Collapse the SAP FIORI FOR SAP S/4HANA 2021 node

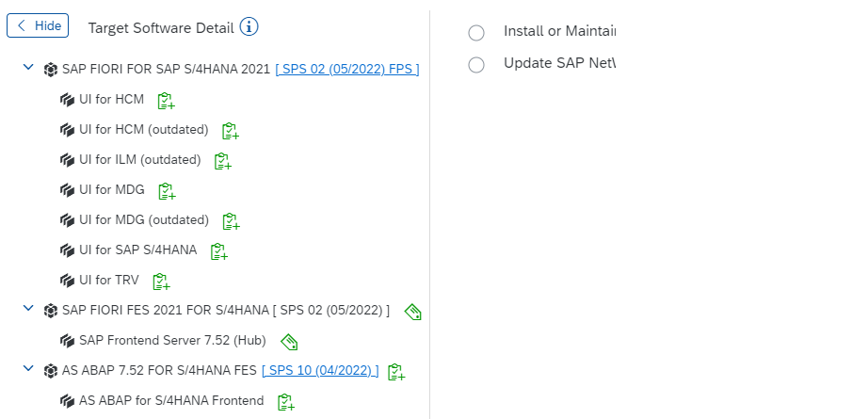(28, 67)
